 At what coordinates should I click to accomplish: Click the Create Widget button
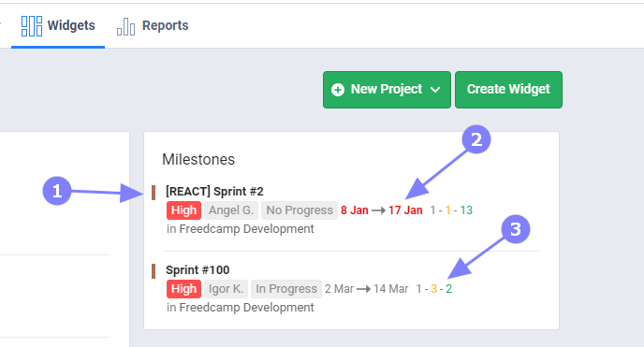point(508,90)
